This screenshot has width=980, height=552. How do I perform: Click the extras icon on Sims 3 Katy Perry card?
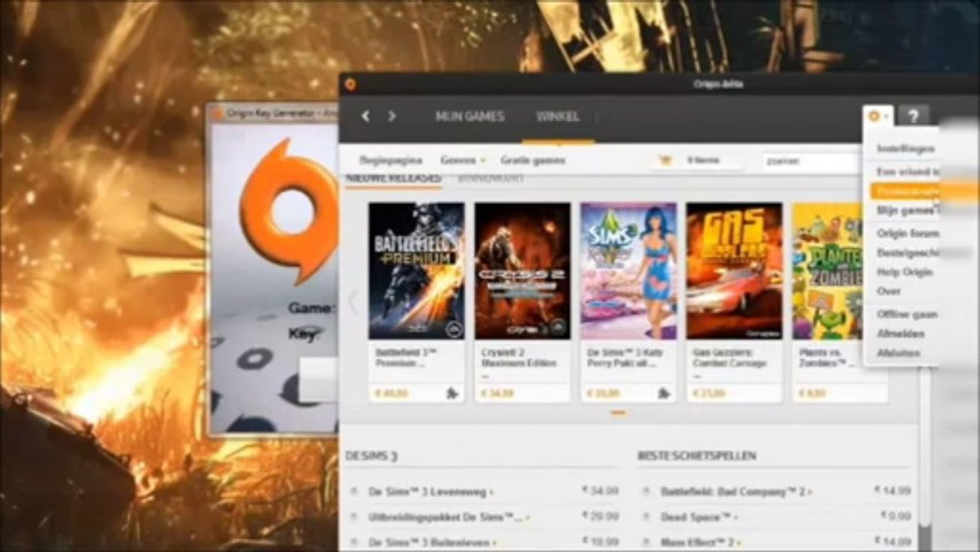664,393
